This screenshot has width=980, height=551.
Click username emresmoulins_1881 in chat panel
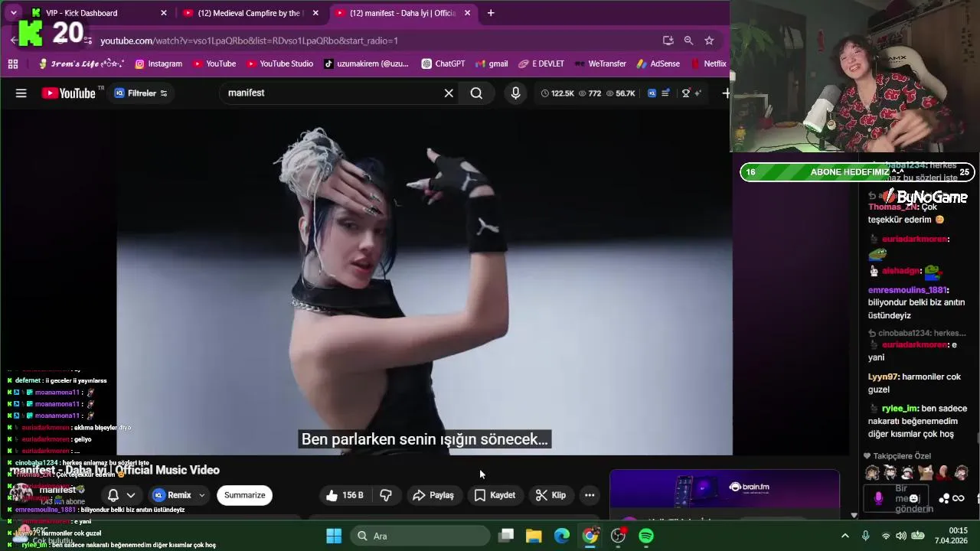[x=907, y=290]
